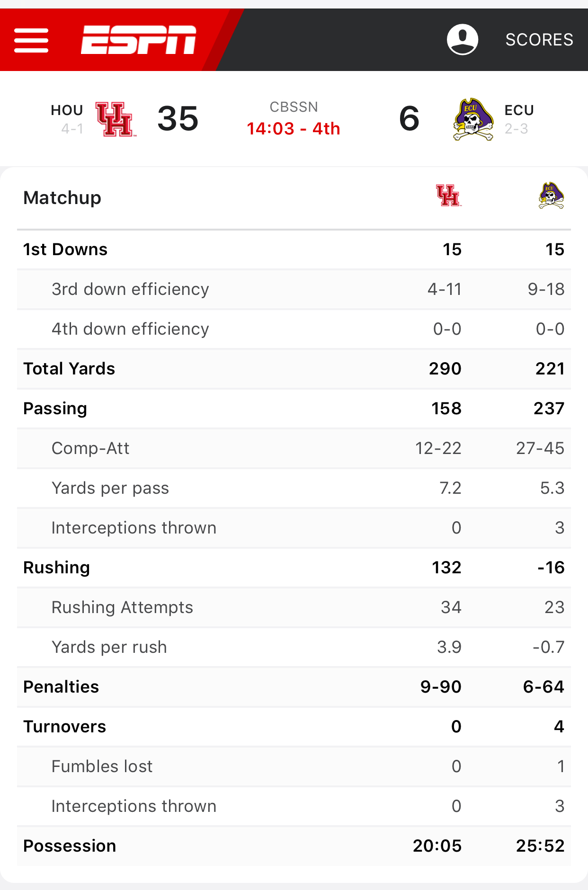Tap the Possession row label
This screenshot has width=588, height=890.
[x=70, y=846]
